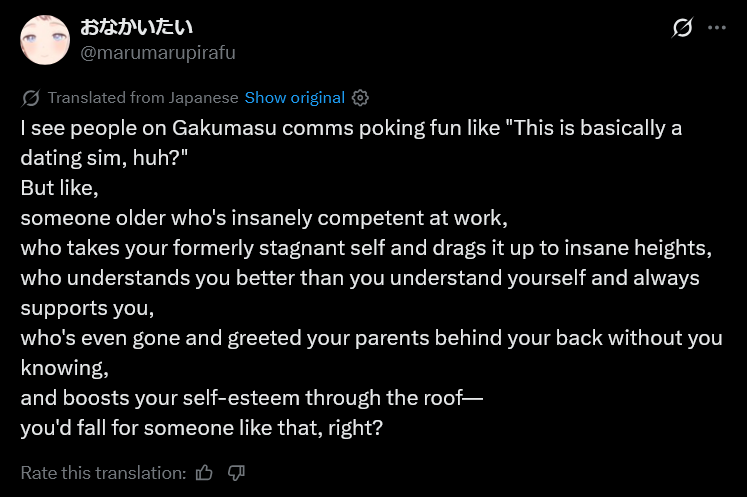Viewport: 747px width, 497px height.
Task: Click the "But like," line
Action: pos(60,188)
